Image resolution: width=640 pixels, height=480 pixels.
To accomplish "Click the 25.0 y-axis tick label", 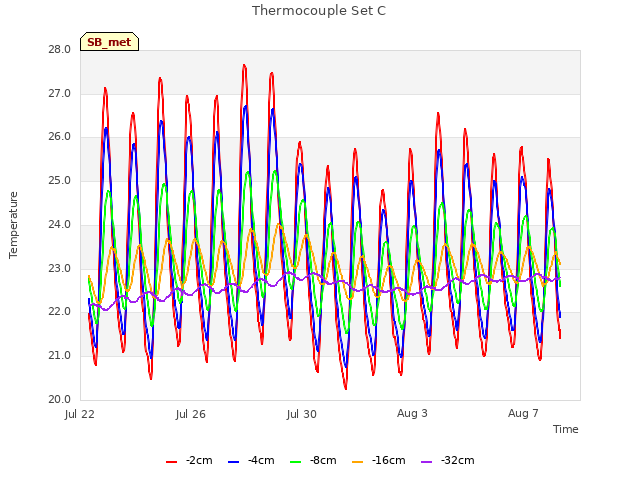I will pos(60,181).
